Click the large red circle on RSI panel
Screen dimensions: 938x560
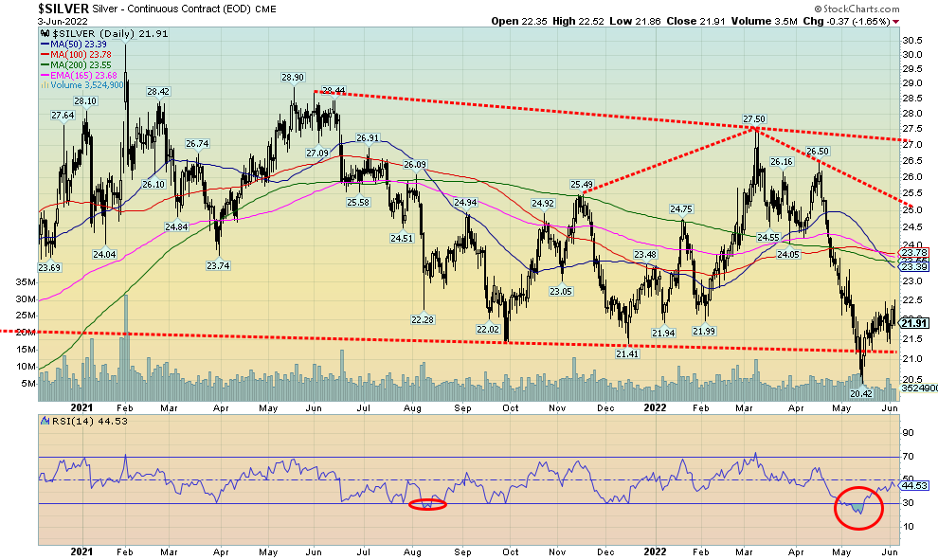point(858,508)
